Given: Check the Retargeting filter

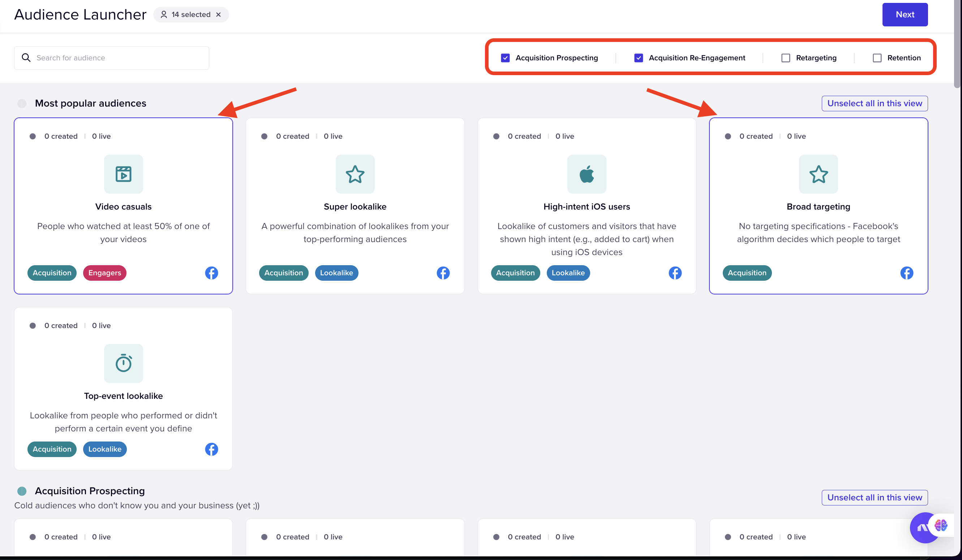Looking at the screenshot, I should [x=786, y=58].
